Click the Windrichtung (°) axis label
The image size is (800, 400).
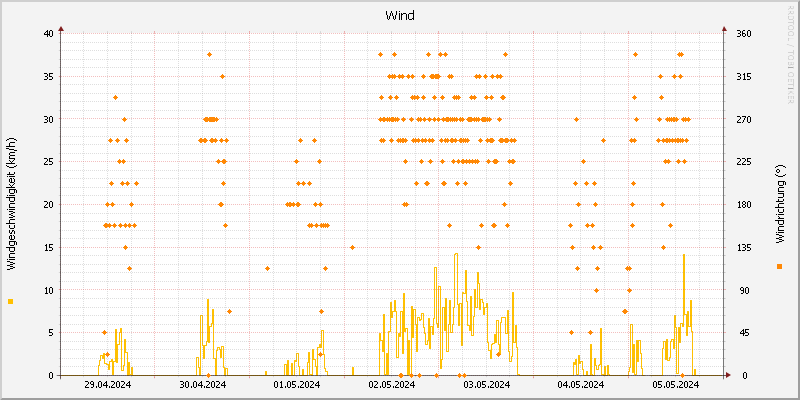tap(779, 204)
